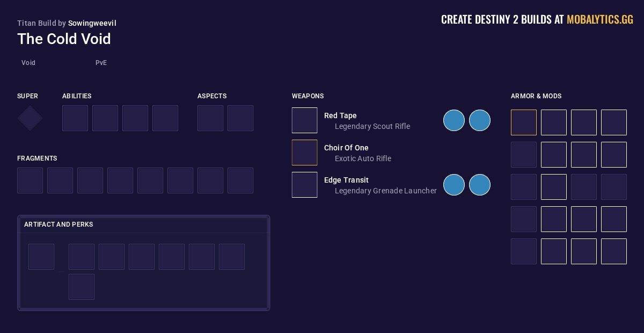Open author profile Sowingweevil
This screenshot has height=333, width=644.
(92, 23)
